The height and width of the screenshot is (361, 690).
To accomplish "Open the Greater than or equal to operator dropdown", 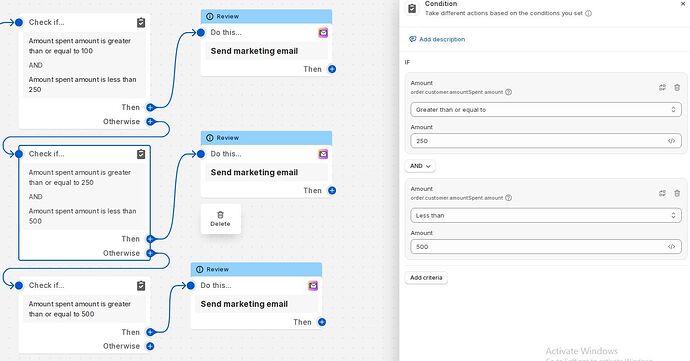I will [546, 110].
